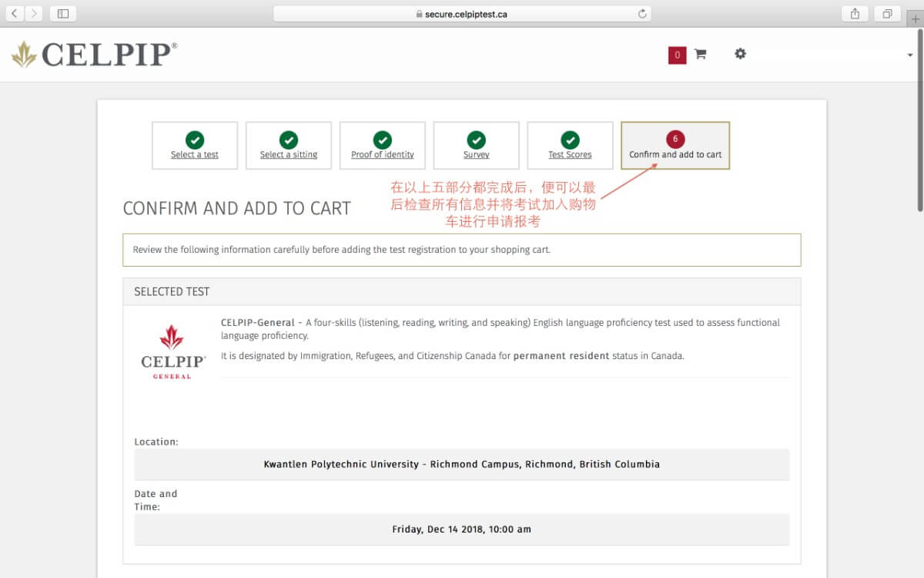Click the Safari forward arrow
Screen dimensions: 924x578
[34, 13]
